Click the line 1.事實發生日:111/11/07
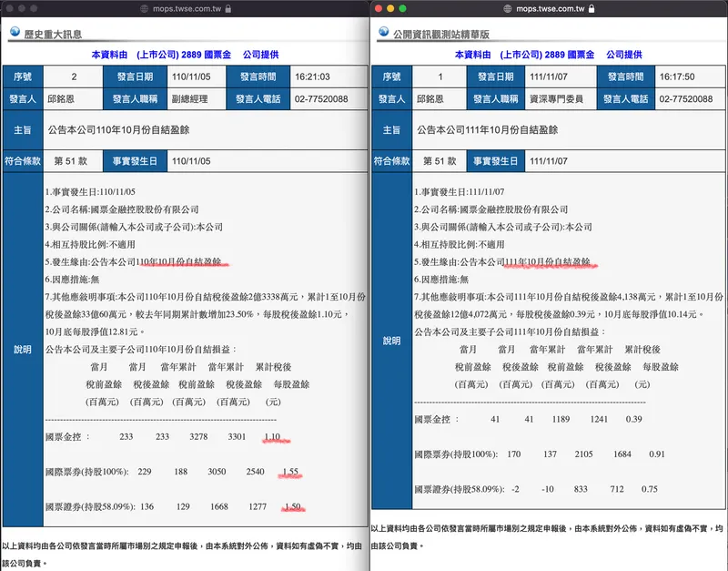This screenshot has height=571, width=728. (460, 192)
